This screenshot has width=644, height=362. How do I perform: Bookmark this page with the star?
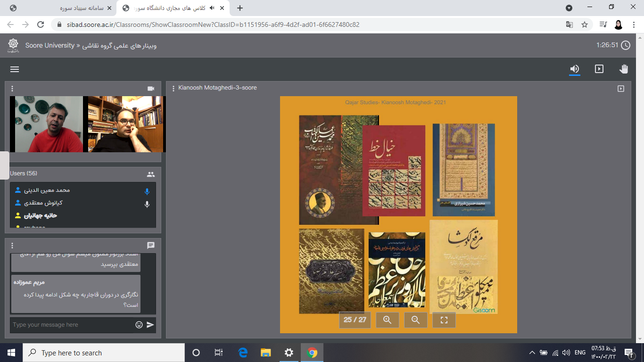tap(585, 25)
